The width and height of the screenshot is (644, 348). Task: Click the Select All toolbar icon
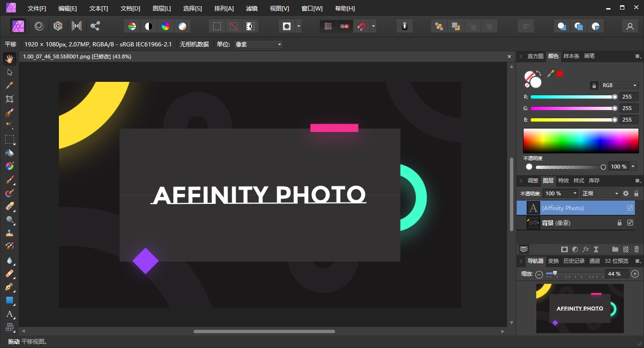pos(217,26)
